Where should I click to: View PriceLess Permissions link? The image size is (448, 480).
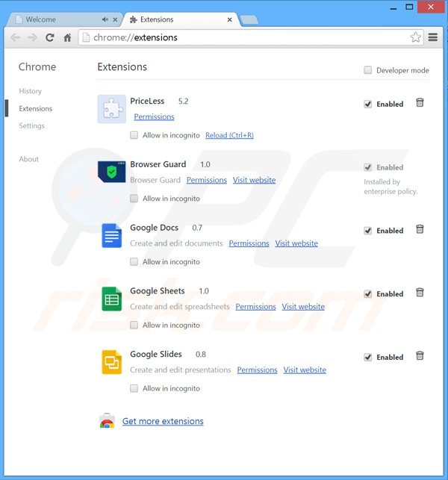pos(154,116)
